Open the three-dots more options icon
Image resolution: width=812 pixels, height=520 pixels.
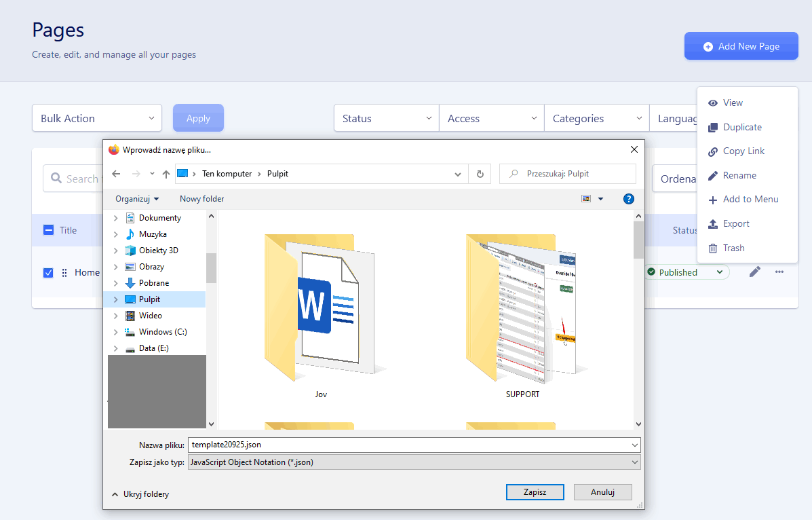pos(779,272)
